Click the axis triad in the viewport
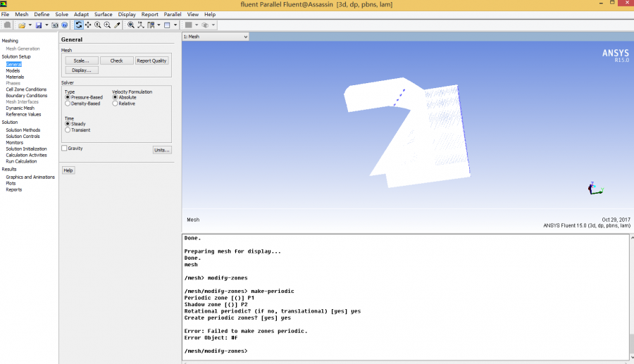Viewport: 634px width, 364px height. 595,188
